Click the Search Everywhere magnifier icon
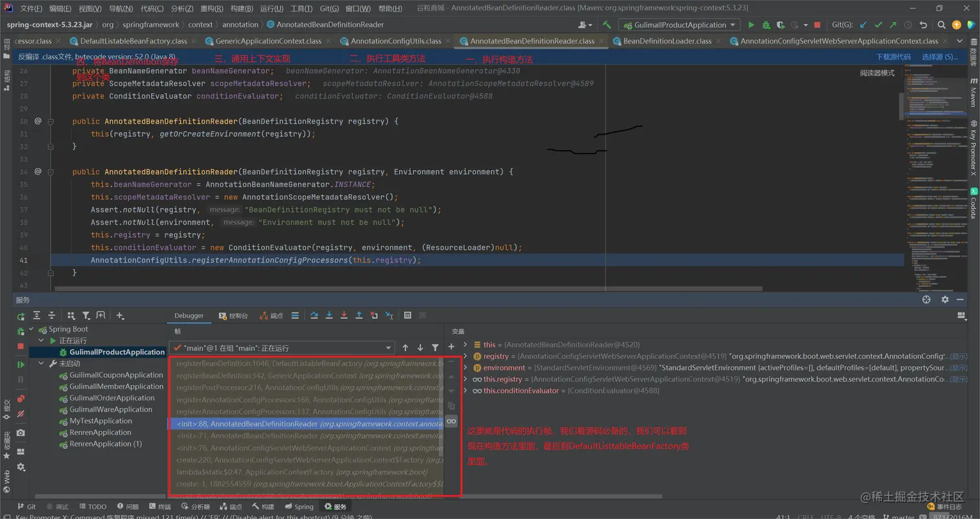Viewport: 980px width, 519px height. pos(941,25)
